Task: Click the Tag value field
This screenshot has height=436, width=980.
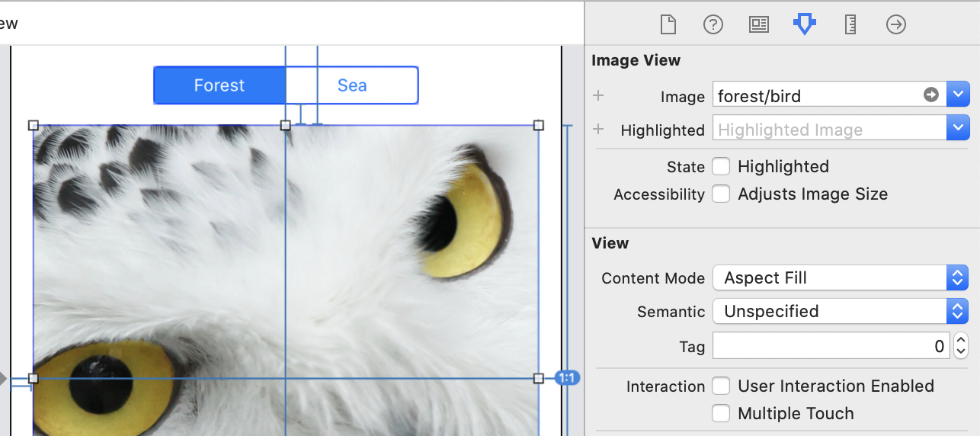Action: (831, 346)
